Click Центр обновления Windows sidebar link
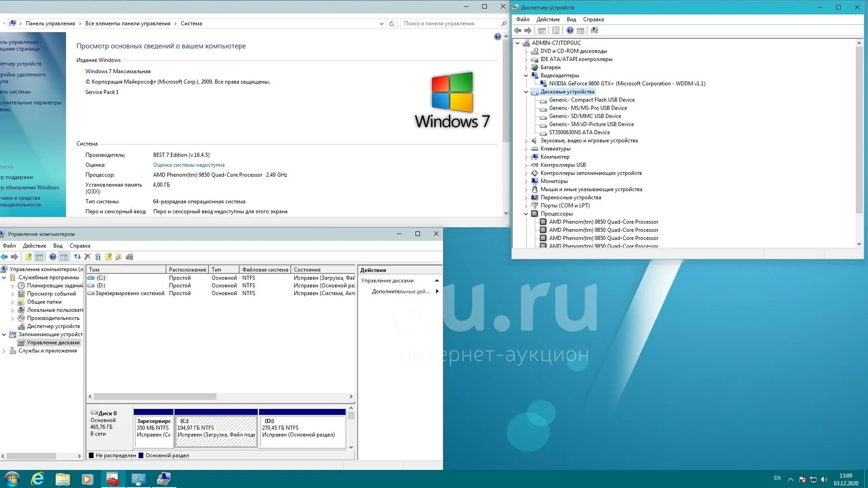868x488 pixels. pyautogui.click(x=30, y=188)
